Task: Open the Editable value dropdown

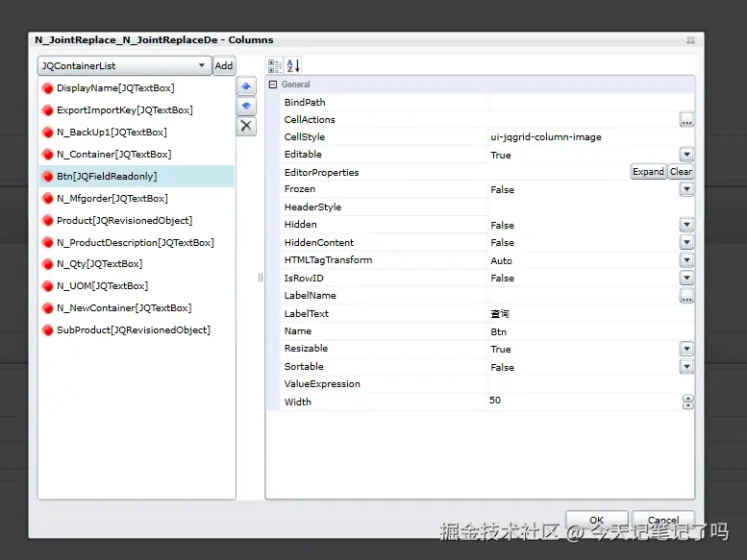Action: click(x=686, y=154)
